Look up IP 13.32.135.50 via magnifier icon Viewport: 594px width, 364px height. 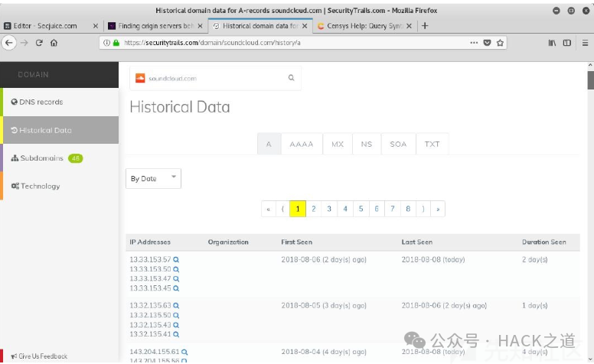tap(176, 316)
